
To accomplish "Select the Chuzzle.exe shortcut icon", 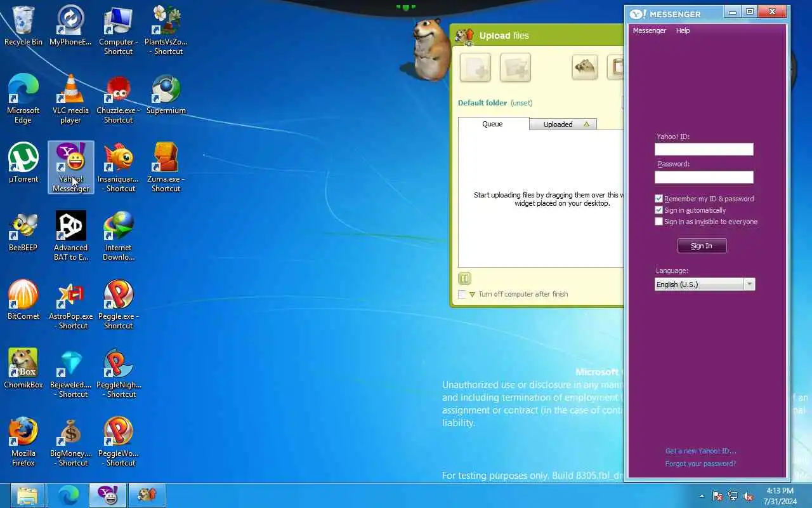I will (x=118, y=99).
